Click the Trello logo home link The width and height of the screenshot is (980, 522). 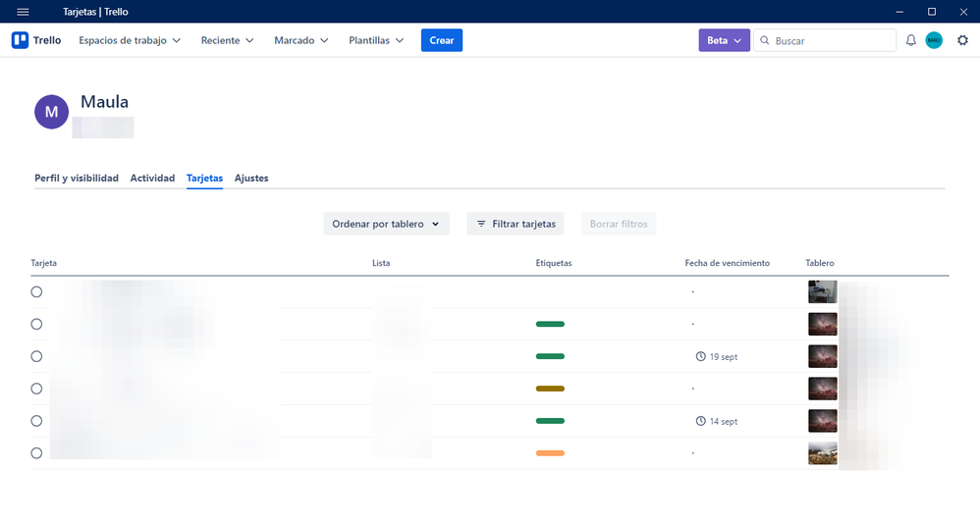36,40
